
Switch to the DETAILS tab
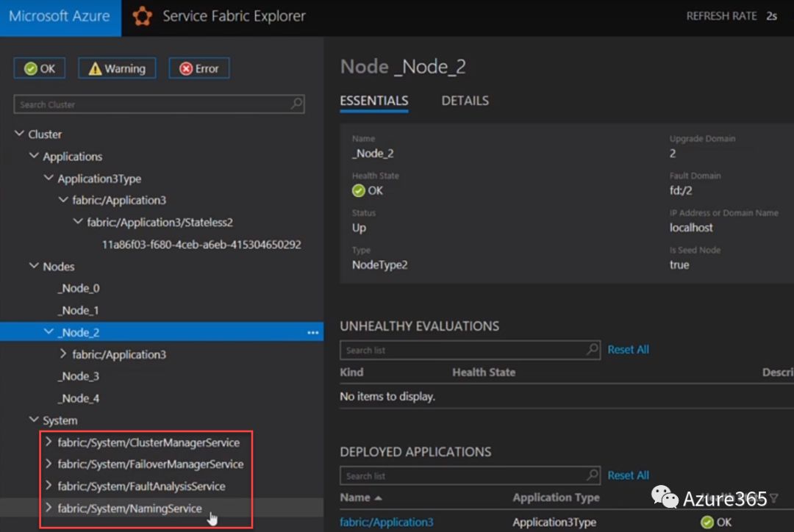(465, 101)
